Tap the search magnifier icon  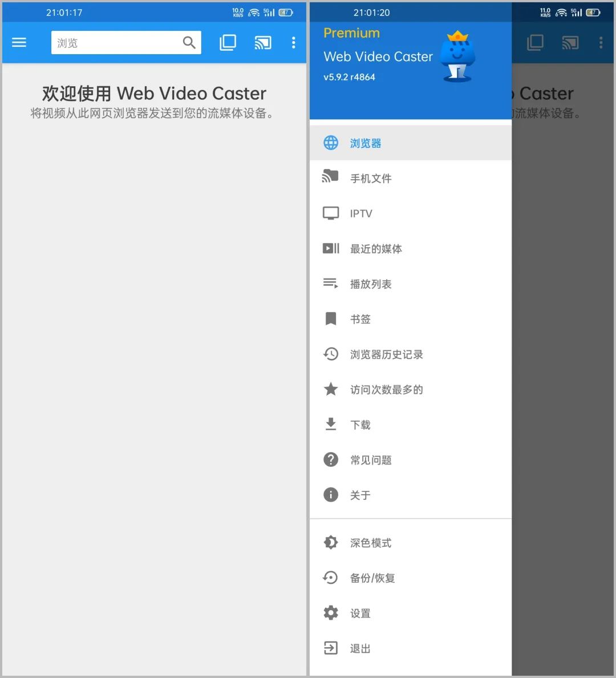[189, 42]
